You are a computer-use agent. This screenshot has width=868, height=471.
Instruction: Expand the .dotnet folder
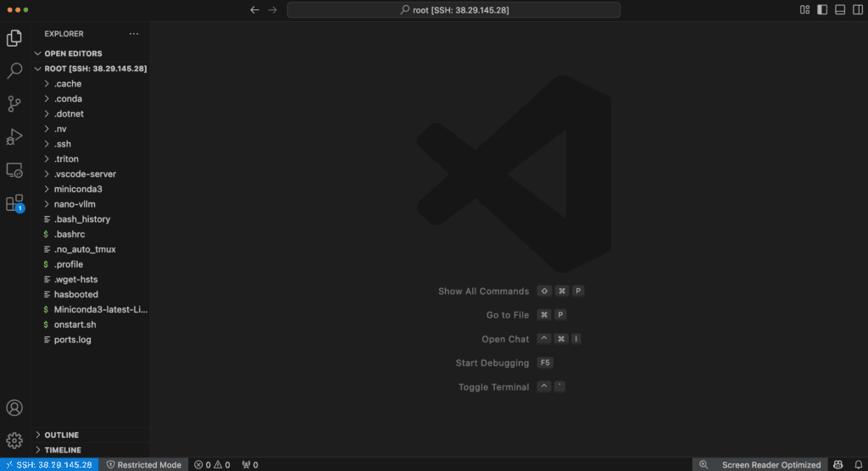tap(90, 114)
